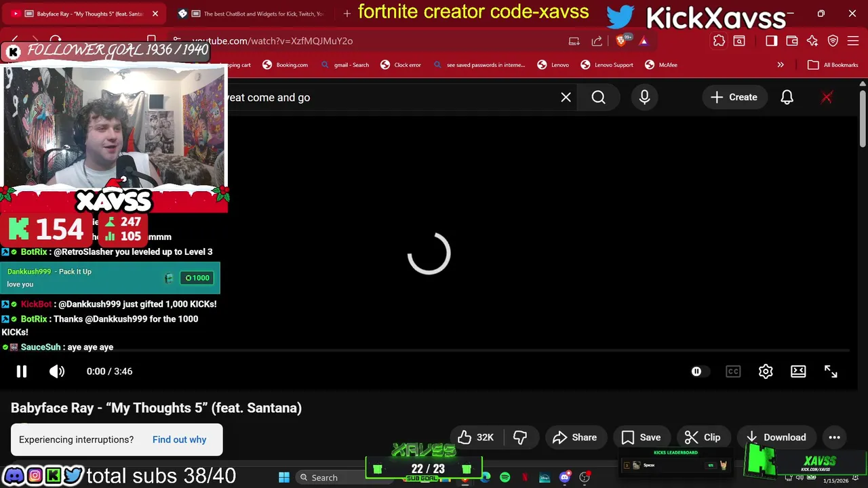Create a clip with the Clip button
The width and height of the screenshot is (868, 488).
click(703, 437)
